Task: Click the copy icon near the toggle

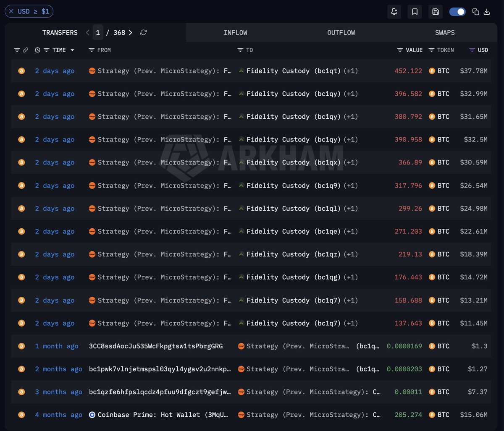Action: pyautogui.click(x=475, y=12)
